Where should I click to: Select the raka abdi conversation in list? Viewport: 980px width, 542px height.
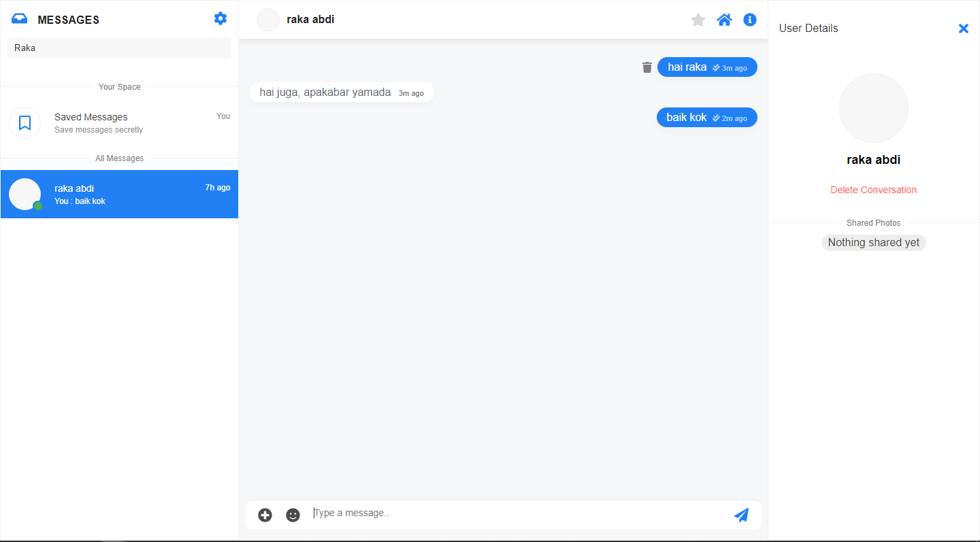coord(119,194)
